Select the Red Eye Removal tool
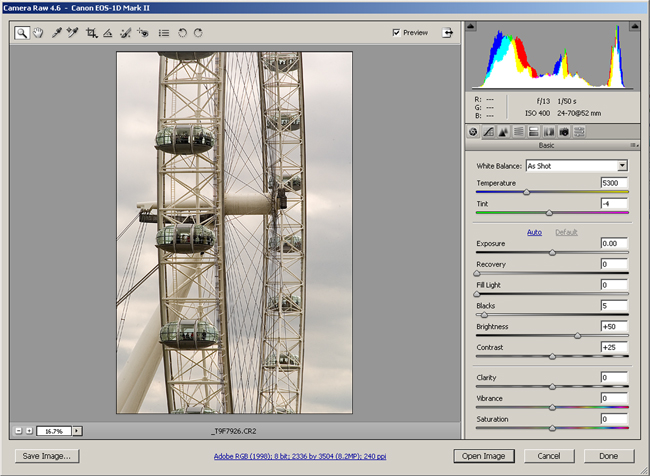The image size is (650, 476). (143, 33)
